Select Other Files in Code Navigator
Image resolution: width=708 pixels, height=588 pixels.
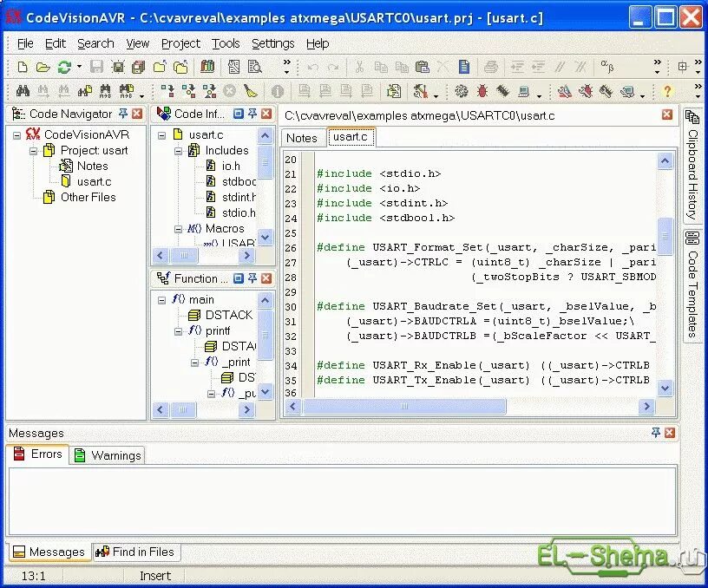click(88, 197)
